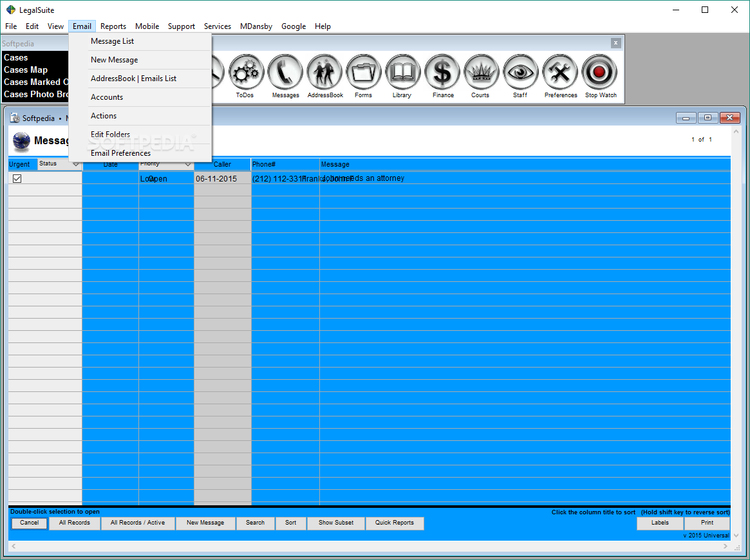This screenshot has height=560, width=750.
Task: Open the Staff eye icon
Action: [520, 73]
